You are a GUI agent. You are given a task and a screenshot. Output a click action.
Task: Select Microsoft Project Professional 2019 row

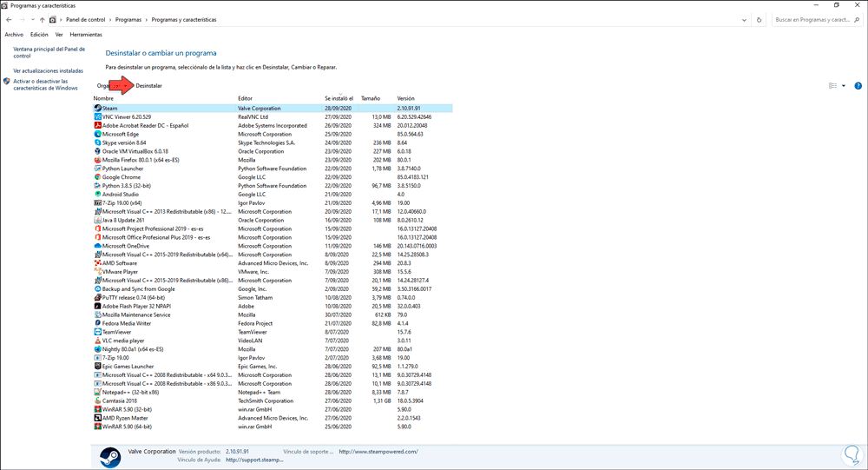(x=273, y=228)
